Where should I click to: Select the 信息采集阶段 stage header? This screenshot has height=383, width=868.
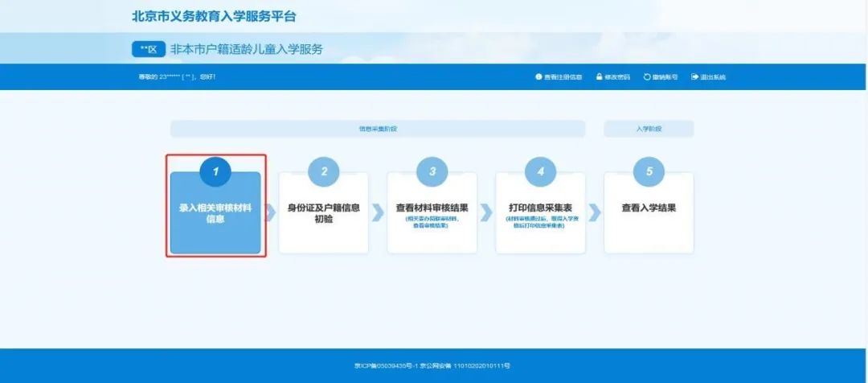pos(378,129)
